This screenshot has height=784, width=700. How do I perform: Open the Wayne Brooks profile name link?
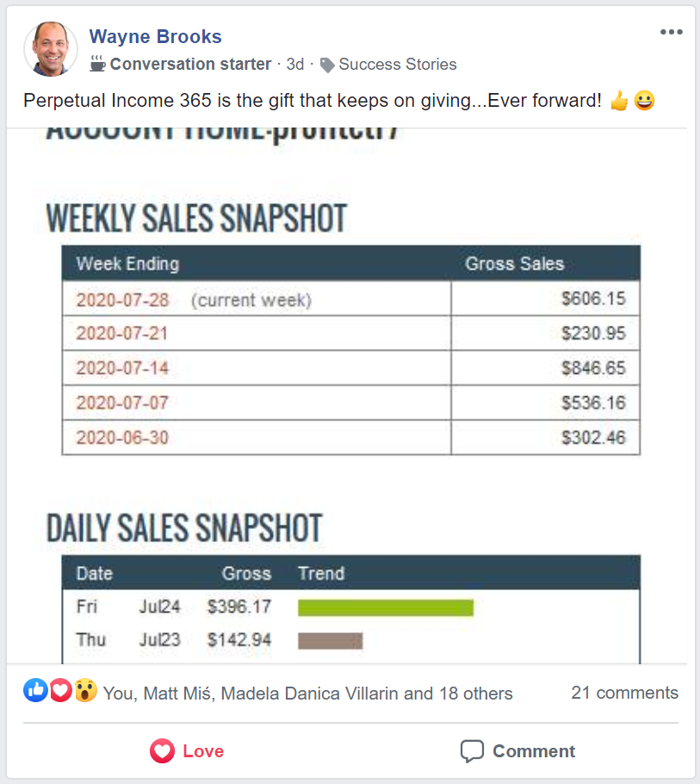[x=155, y=36]
